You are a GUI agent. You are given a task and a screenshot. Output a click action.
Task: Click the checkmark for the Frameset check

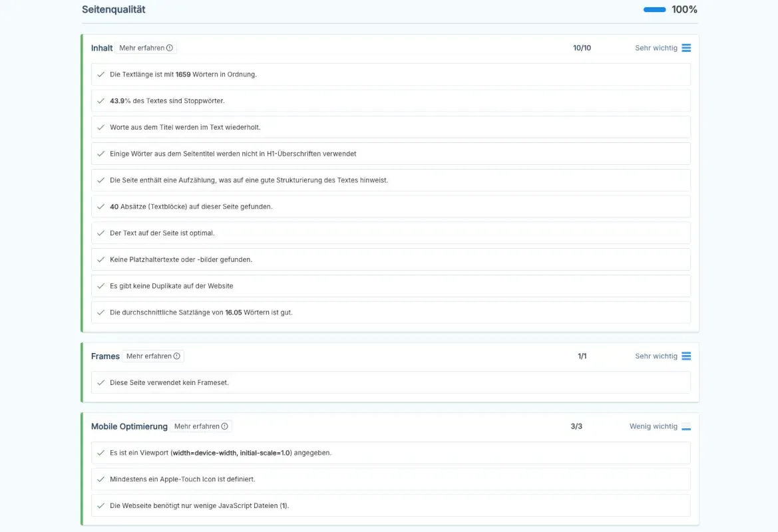100,382
